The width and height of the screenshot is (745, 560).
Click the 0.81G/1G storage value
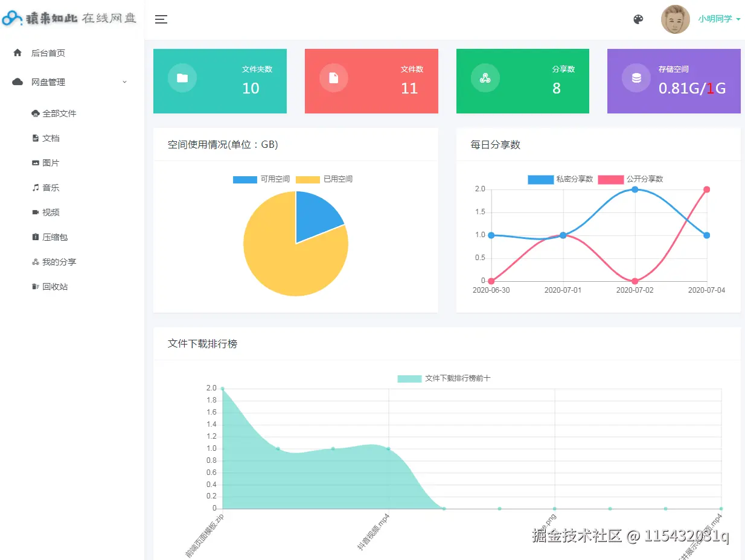click(692, 89)
